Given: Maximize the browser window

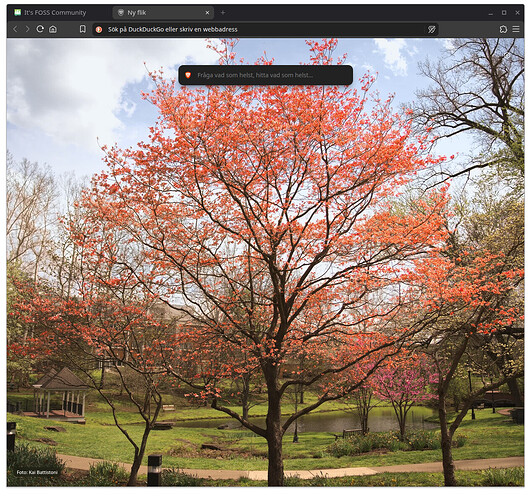Looking at the screenshot, I should pos(504,13).
